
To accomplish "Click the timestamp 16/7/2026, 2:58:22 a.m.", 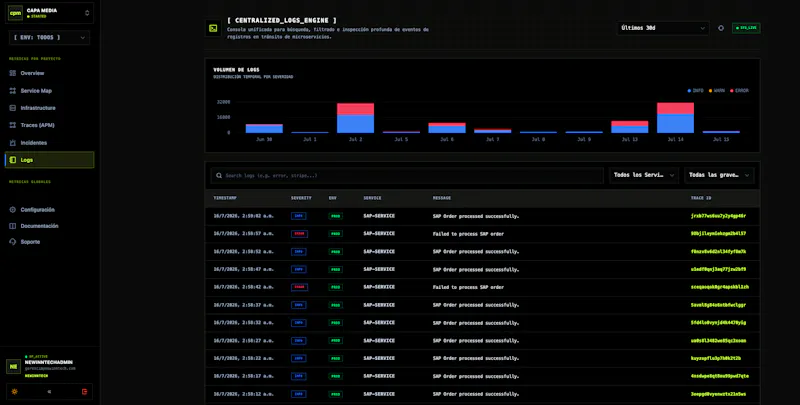I will (x=243, y=359).
